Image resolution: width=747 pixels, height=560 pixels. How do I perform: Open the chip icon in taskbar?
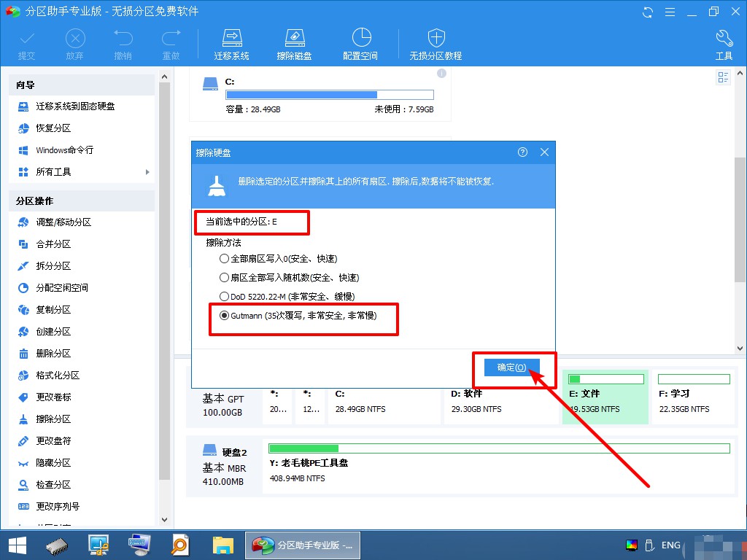(57, 545)
